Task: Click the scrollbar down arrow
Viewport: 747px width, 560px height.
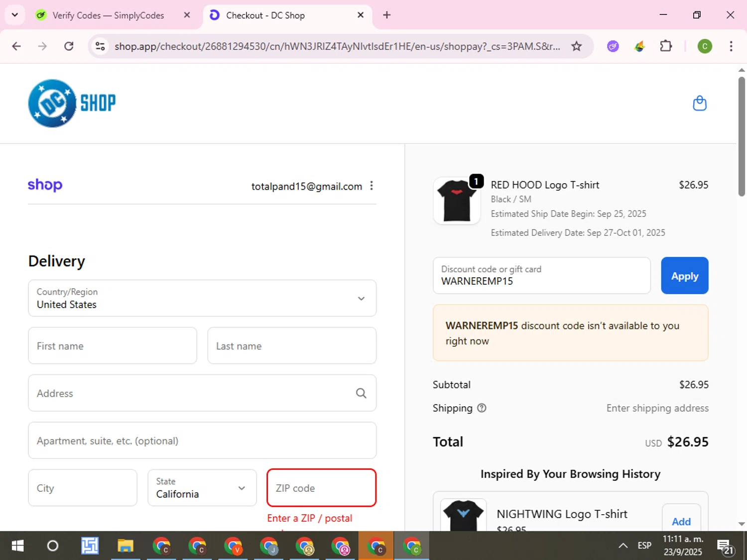Action: [742, 524]
